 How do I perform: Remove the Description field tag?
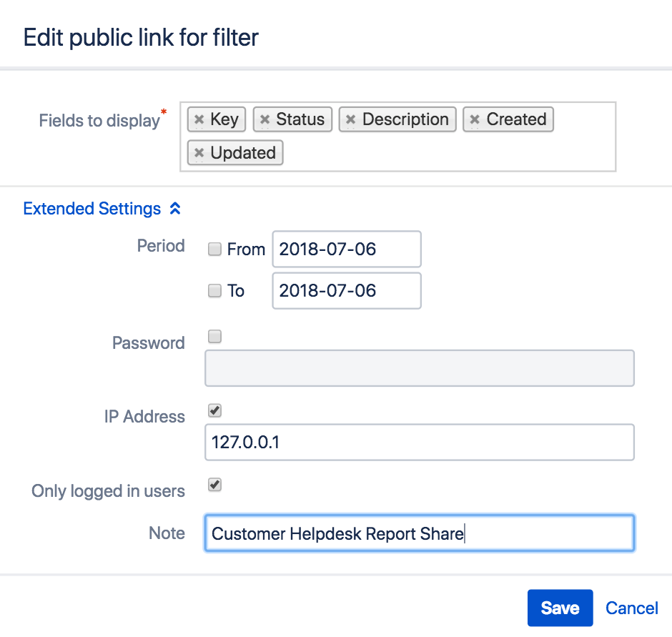[x=350, y=119]
